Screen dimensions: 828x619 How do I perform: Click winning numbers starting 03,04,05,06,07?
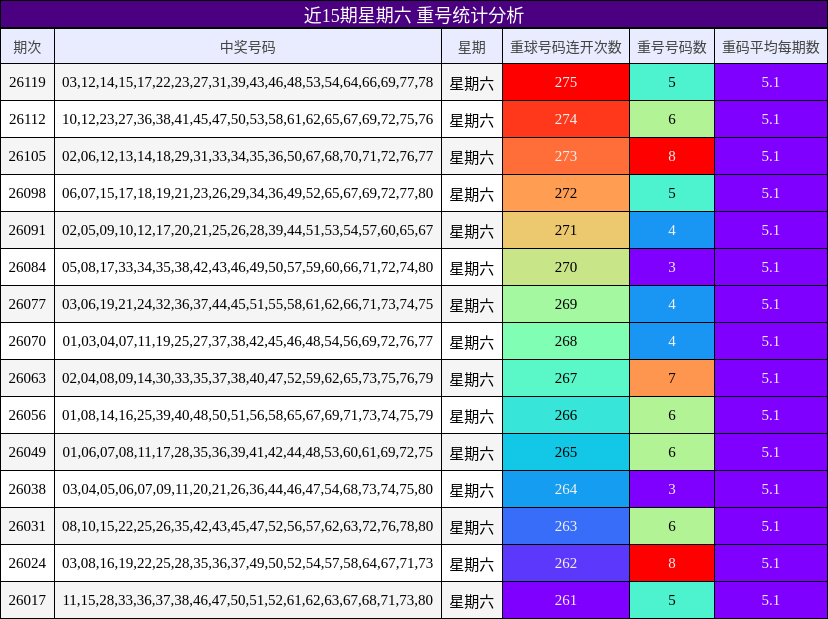248,489
